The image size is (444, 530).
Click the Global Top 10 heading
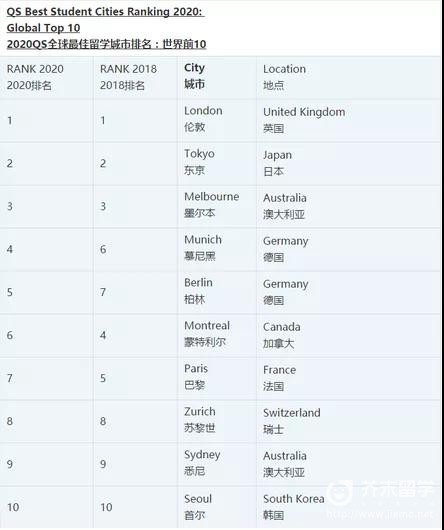tap(43, 28)
